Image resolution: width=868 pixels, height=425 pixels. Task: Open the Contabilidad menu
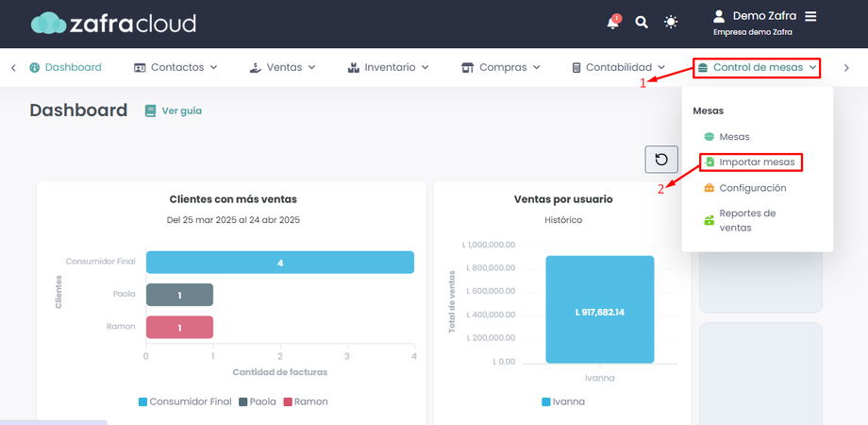tap(619, 68)
